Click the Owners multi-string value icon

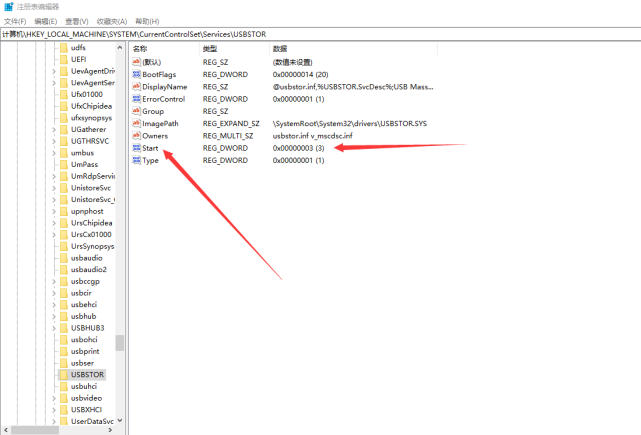coord(136,136)
